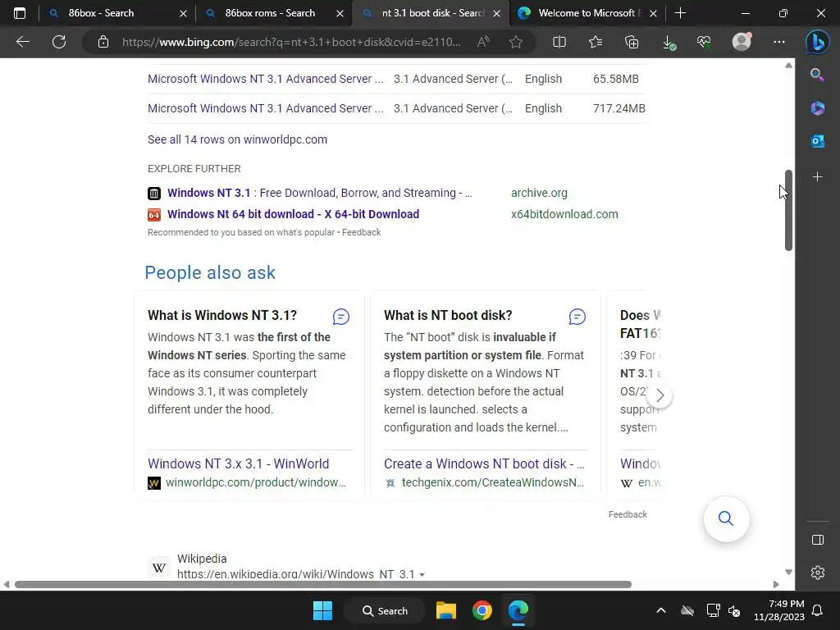Launch Bing Copilot sidebar button
The image size is (840, 630).
[x=818, y=42]
